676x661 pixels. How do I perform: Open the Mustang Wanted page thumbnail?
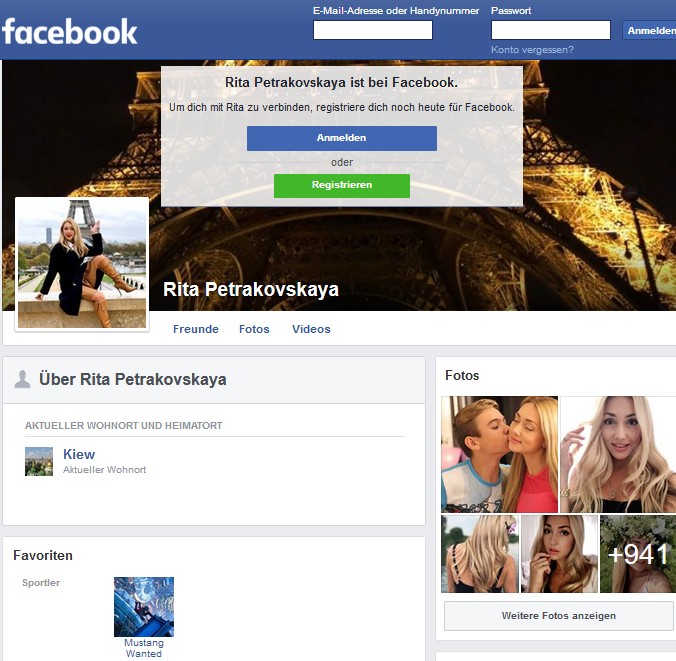144,606
